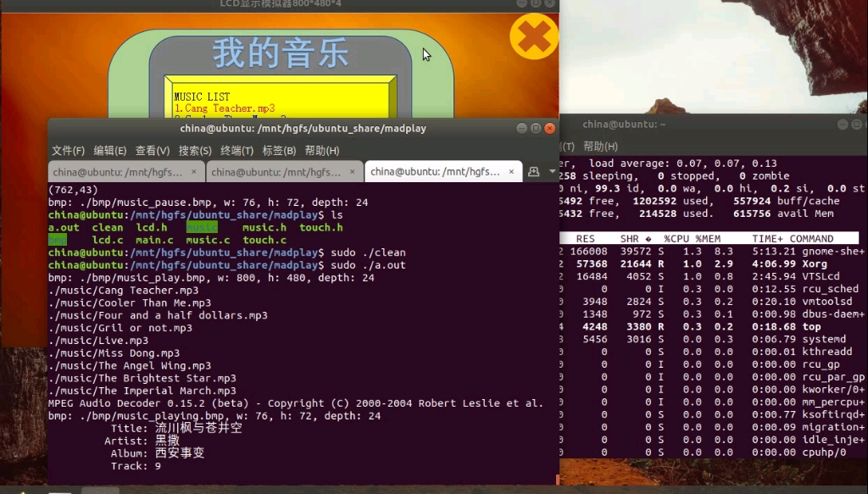Click the Xorg process row in top
Viewport: 868px width, 494px height.
click(711, 264)
